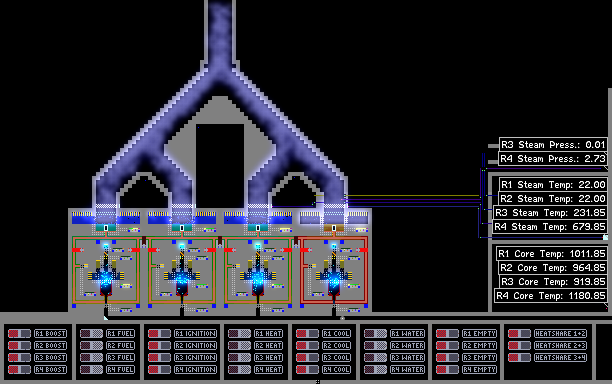Toggle the R1 BOOST switch
Viewport: 612px width, 384px height.
coord(19,334)
